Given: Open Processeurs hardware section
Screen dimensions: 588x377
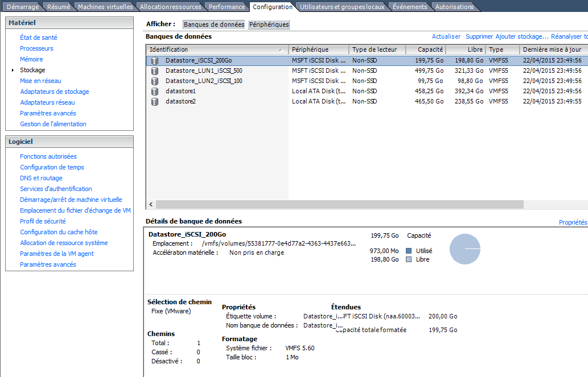Looking at the screenshot, I should pyautogui.click(x=36, y=48).
